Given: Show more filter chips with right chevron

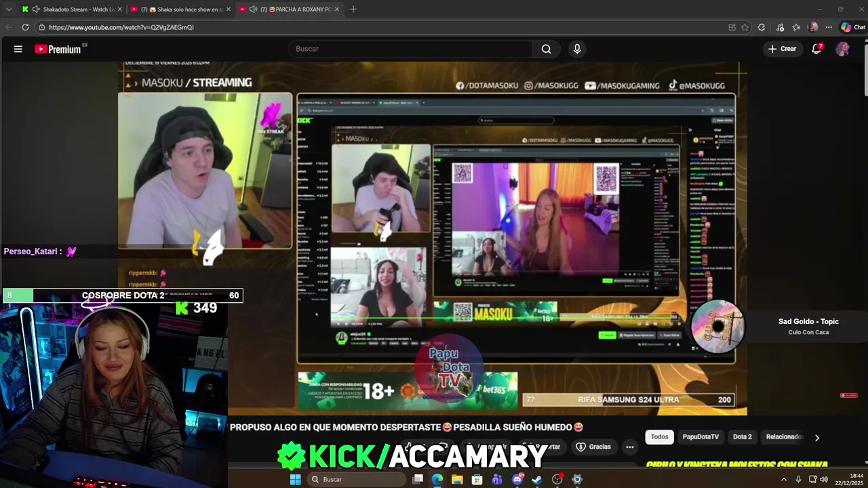Looking at the screenshot, I should pyautogui.click(x=817, y=438).
